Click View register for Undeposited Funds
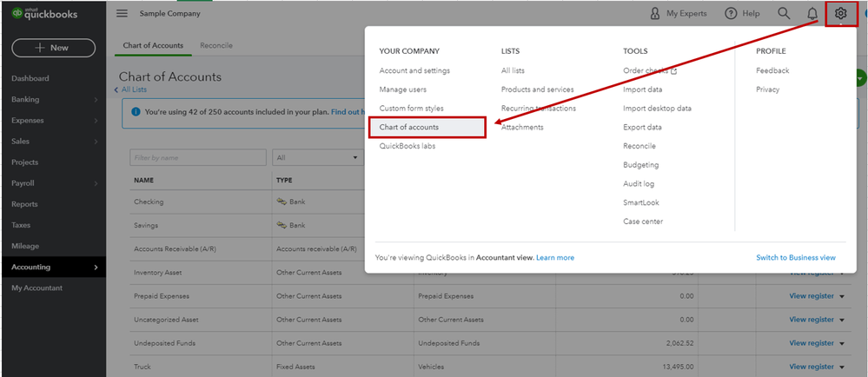Viewport: 868px width, 377px height. [x=812, y=343]
